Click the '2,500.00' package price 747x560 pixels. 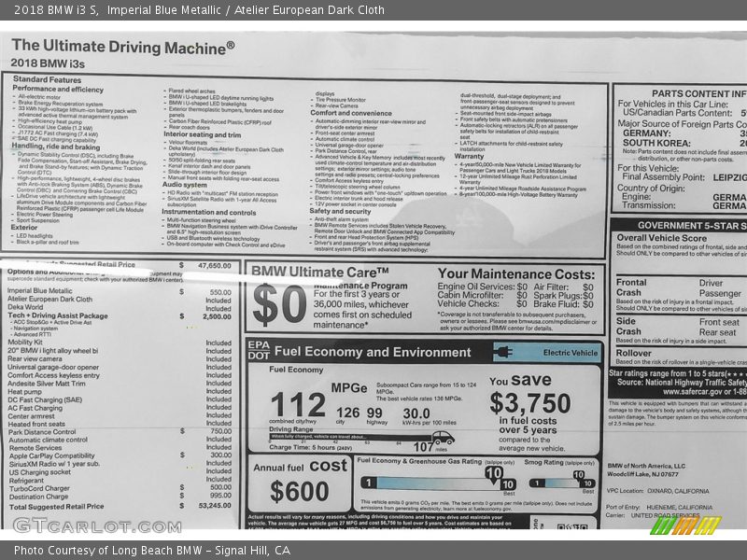pos(217,316)
